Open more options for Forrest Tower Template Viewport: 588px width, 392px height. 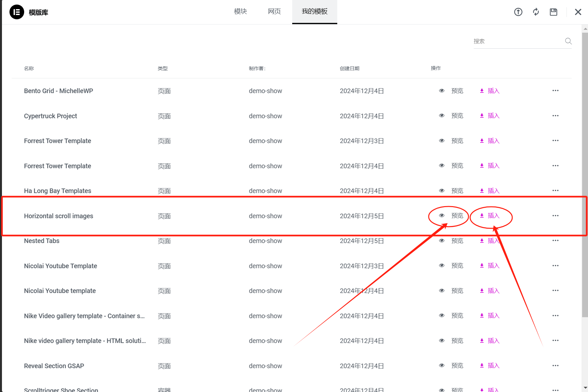[x=555, y=140]
